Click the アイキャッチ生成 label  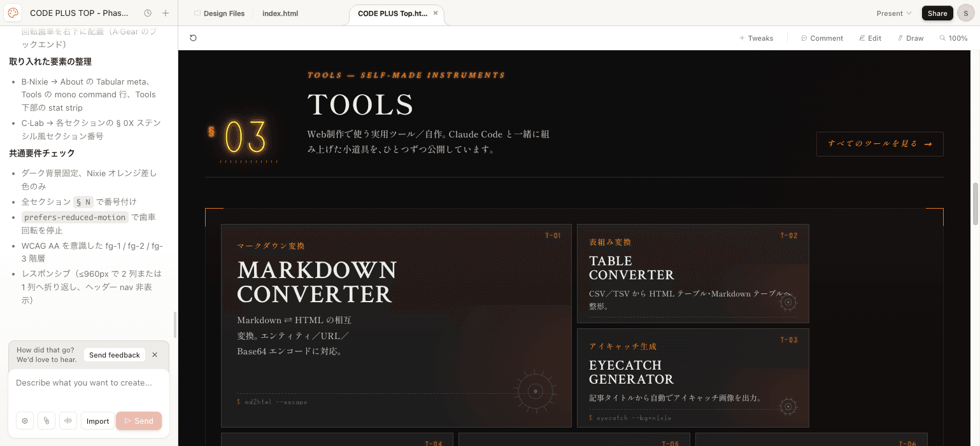pyautogui.click(x=623, y=347)
